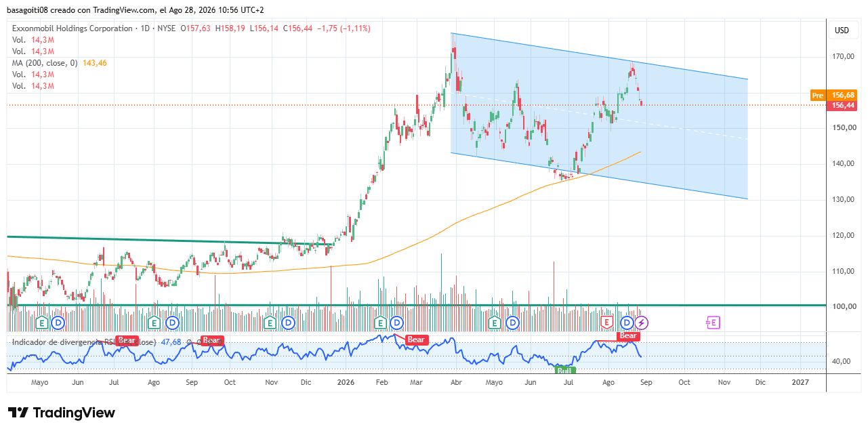This screenshot has height=433, width=868.
Task: Click the dividend D icon near Mayo 2025
Action: pos(58,323)
